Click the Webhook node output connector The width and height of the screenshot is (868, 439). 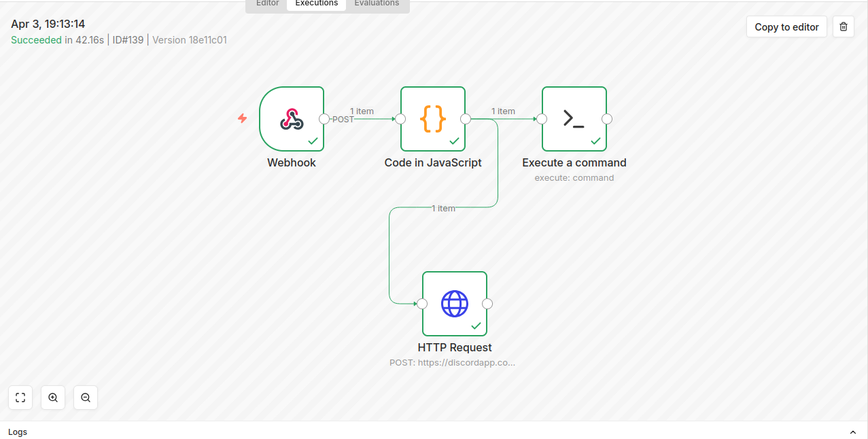[324, 119]
